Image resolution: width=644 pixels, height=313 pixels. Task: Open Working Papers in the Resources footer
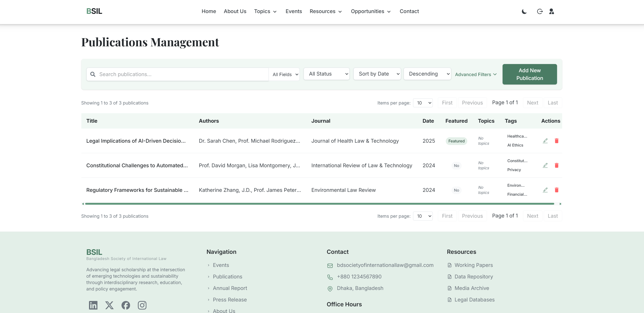pos(473,265)
